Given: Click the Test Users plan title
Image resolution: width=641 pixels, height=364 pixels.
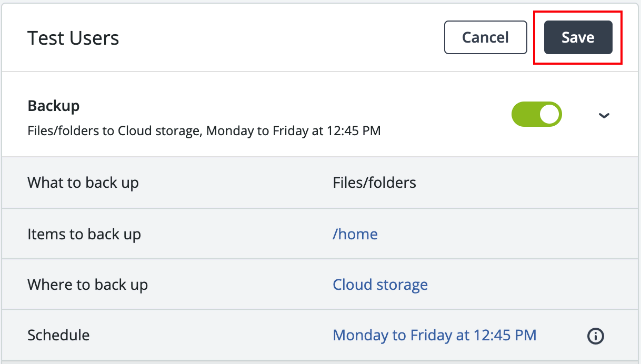Looking at the screenshot, I should (73, 37).
